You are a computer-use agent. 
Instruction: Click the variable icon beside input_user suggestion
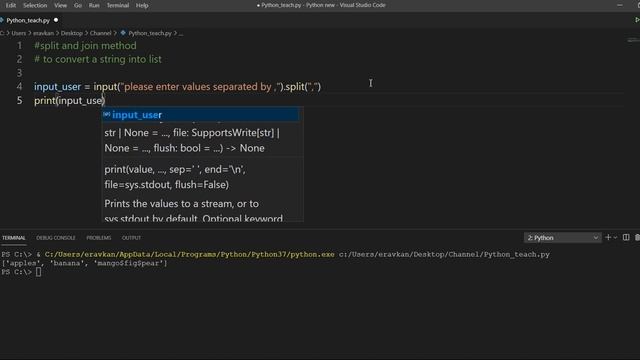(107, 114)
